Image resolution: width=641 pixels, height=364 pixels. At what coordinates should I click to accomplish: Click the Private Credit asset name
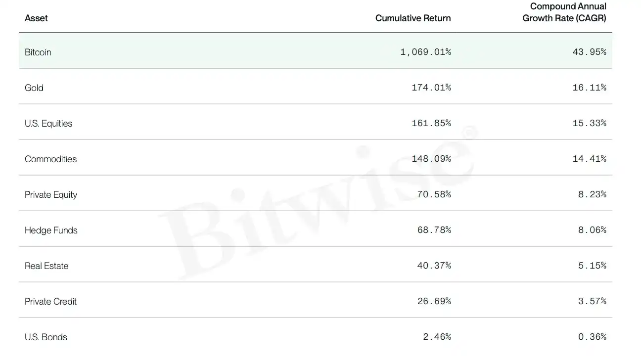pos(51,301)
